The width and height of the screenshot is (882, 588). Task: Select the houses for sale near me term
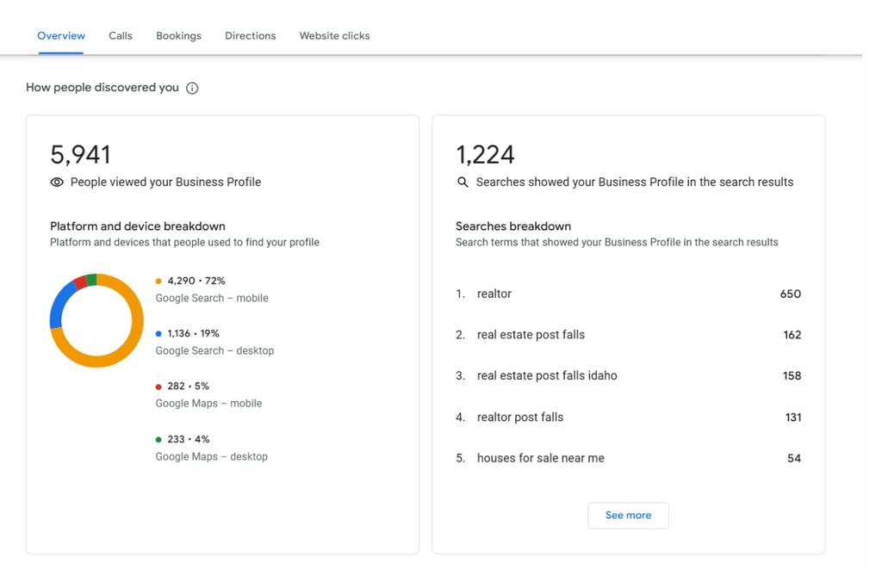[541, 458]
